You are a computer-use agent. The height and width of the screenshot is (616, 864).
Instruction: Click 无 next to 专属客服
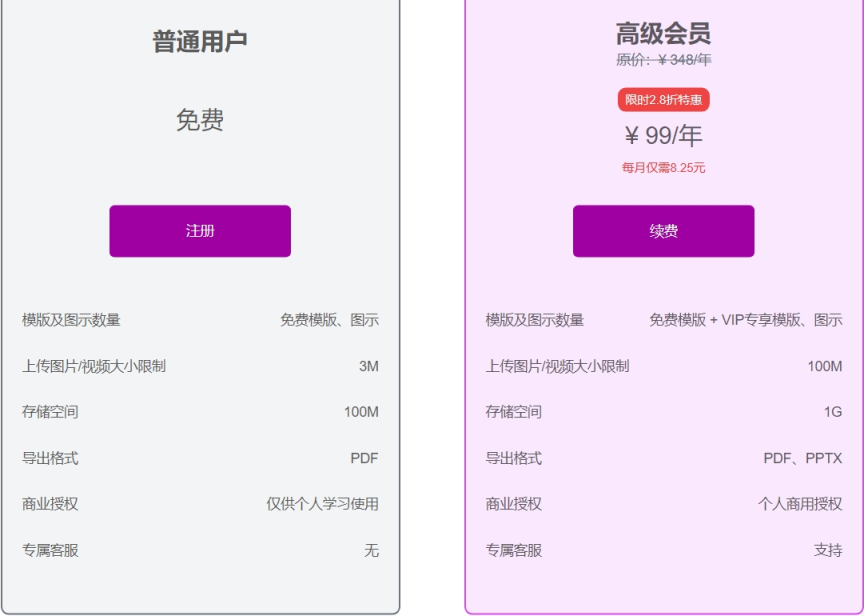point(371,550)
